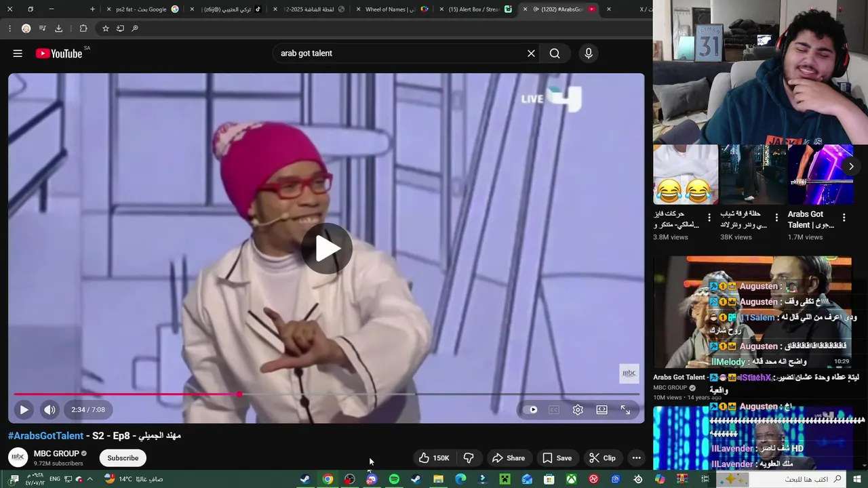
Task: Switch to the 2025 screenshot tab
Action: [x=310, y=9]
